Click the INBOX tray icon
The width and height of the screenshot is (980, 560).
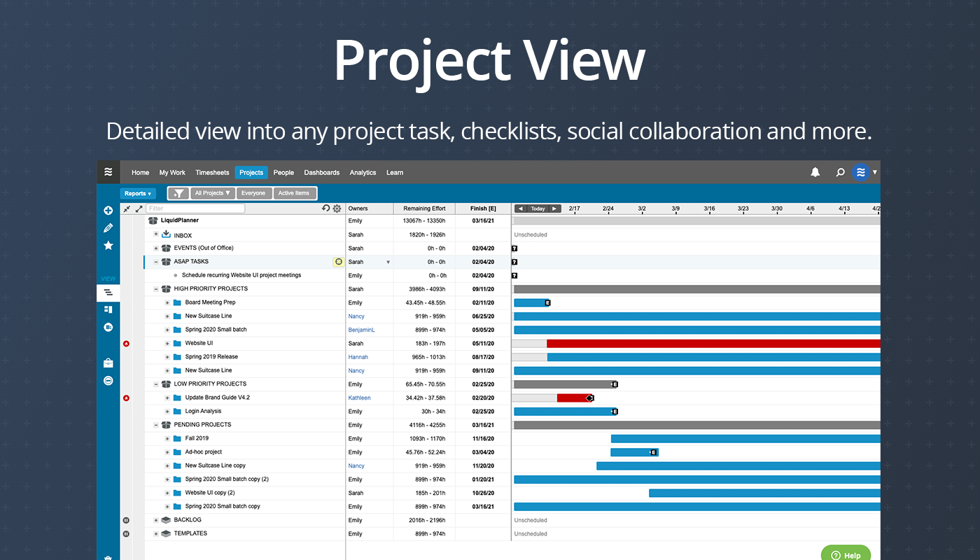[x=166, y=234]
